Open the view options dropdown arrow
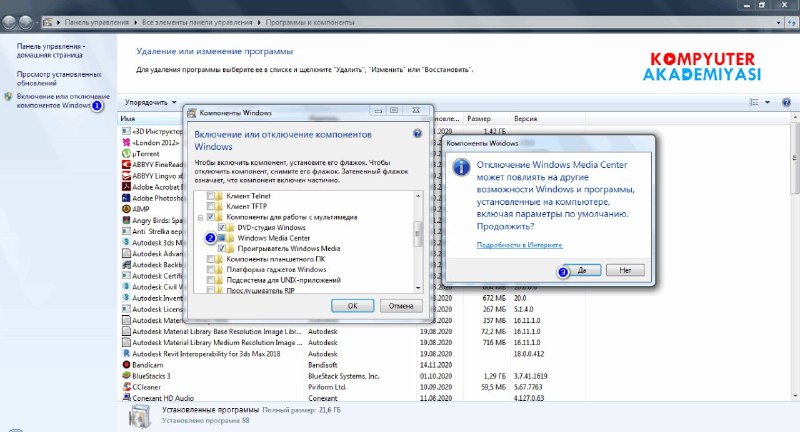Image resolution: width=800 pixels, height=432 pixels. pyautogui.click(x=767, y=103)
